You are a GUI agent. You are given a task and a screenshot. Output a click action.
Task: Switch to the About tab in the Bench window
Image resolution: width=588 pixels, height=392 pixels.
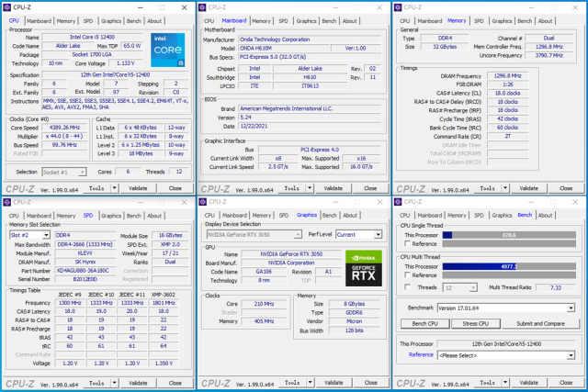pos(545,215)
